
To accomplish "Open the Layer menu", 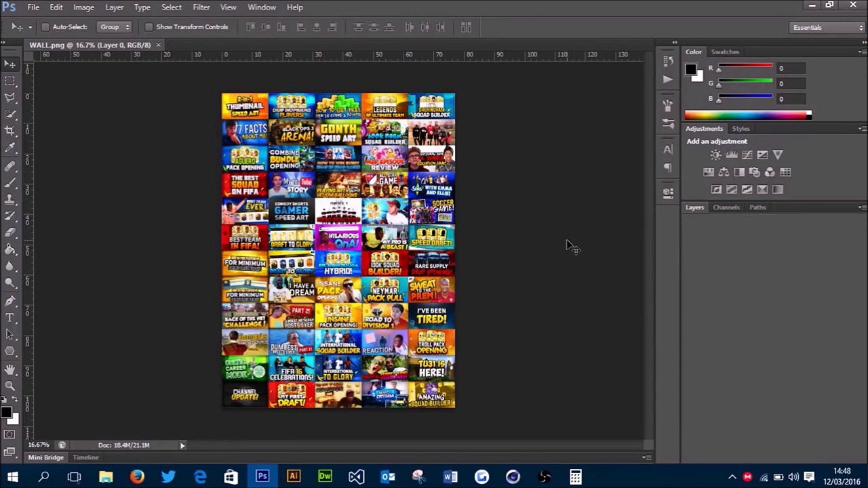I will click(x=114, y=7).
